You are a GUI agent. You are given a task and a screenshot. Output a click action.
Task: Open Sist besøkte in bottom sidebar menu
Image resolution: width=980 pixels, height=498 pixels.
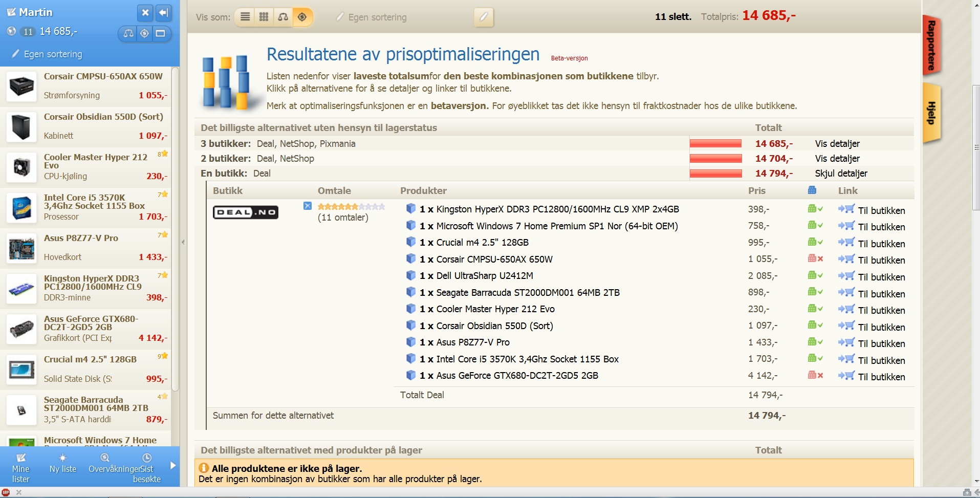click(146, 468)
